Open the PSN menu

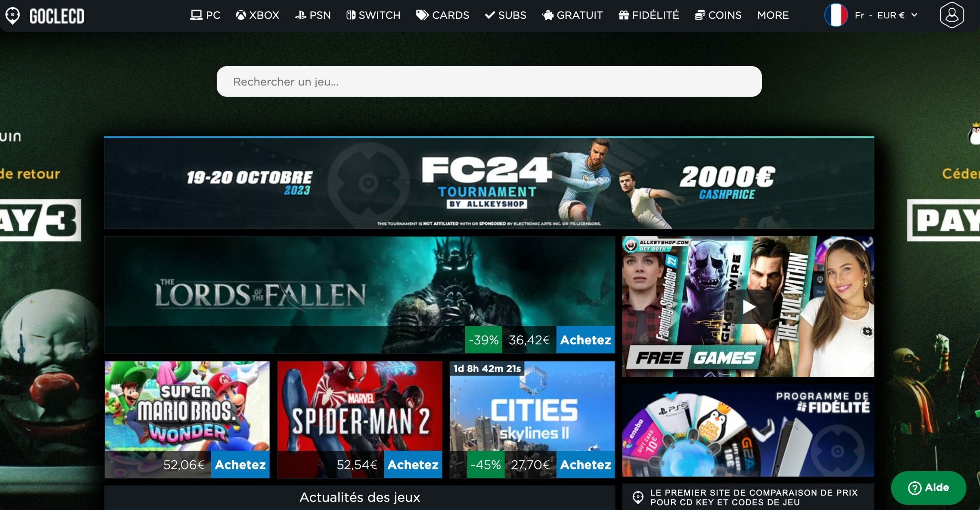(x=313, y=15)
